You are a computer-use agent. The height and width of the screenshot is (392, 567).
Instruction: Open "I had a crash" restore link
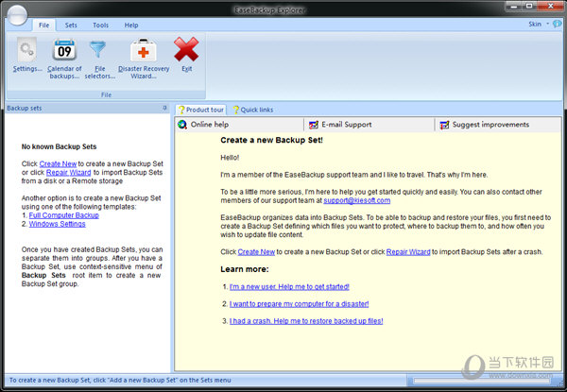pyautogui.click(x=306, y=321)
